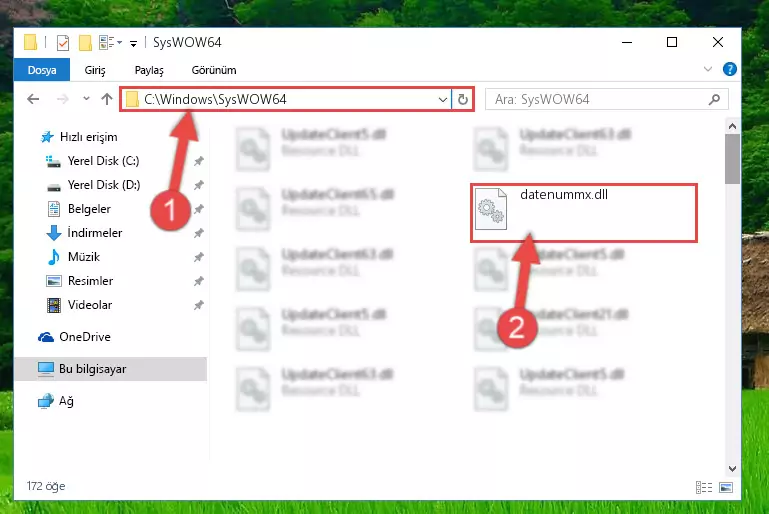This screenshot has width=769, height=514.
Task: Switch to the Paylaş ribbon tab
Action: pyautogui.click(x=149, y=70)
